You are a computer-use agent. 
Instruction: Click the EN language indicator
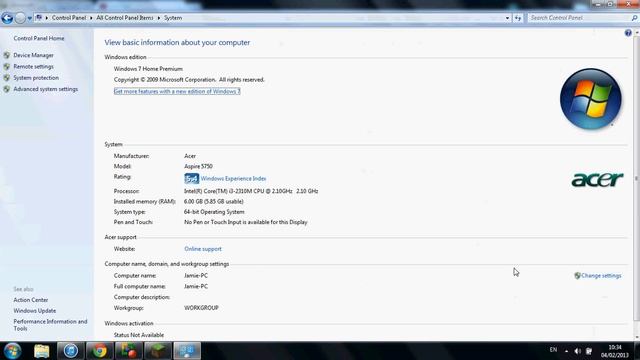[553, 350]
